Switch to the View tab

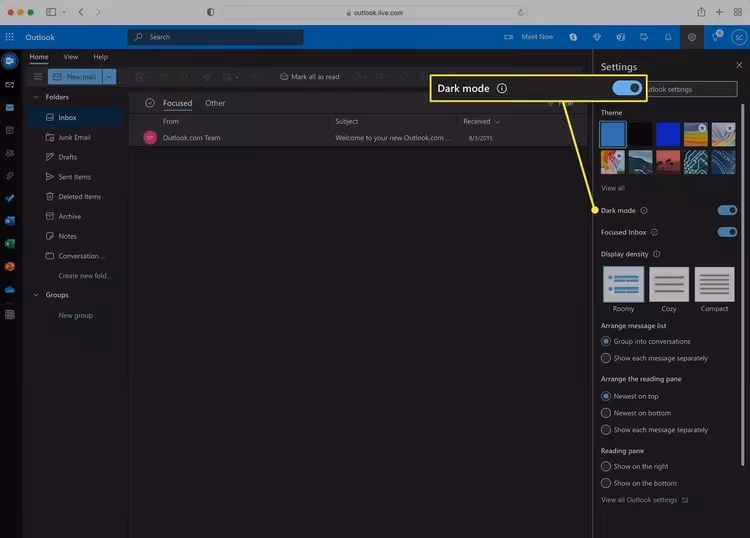[71, 57]
